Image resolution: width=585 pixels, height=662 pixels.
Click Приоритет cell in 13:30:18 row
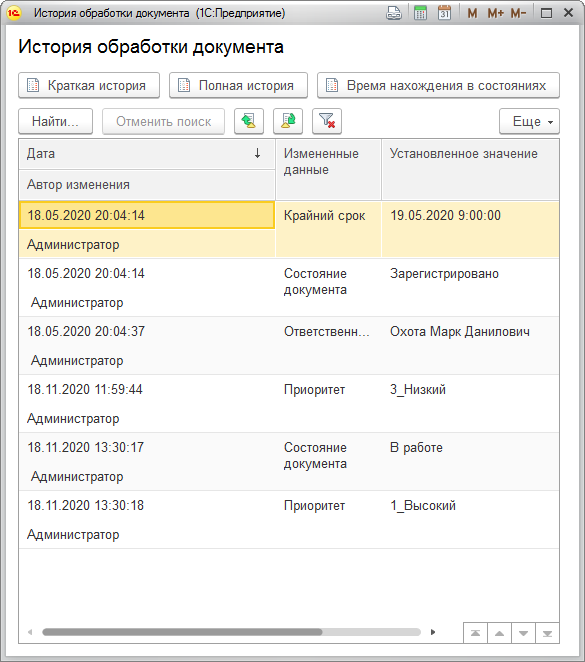pos(328,519)
